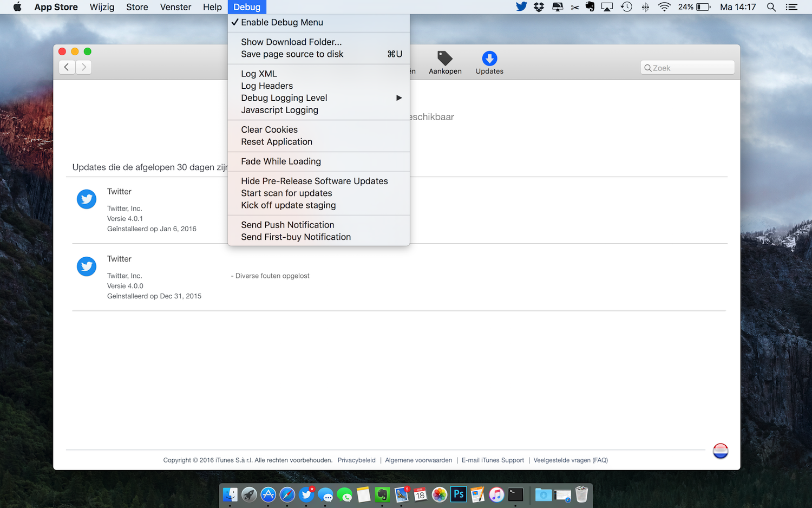This screenshot has width=812, height=508.
Task: Open Evernote in the Dock
Action: pyautogui.click(x=382, y=494)
